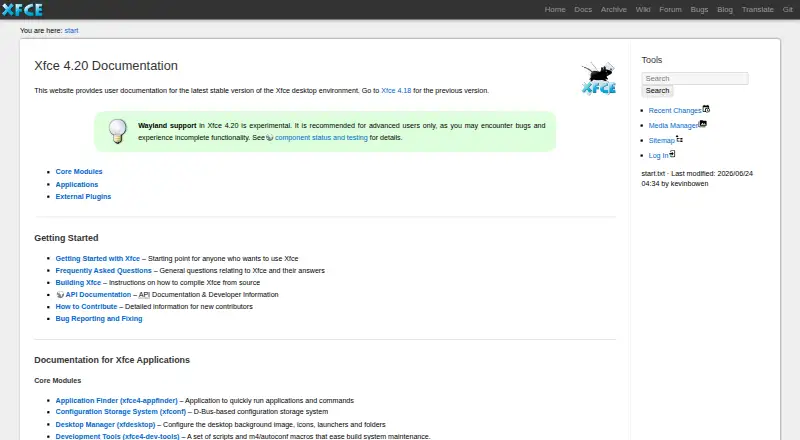Click the Documentation for Xfce Applications heading
The image size is (800, 440).
pos(112,360)
